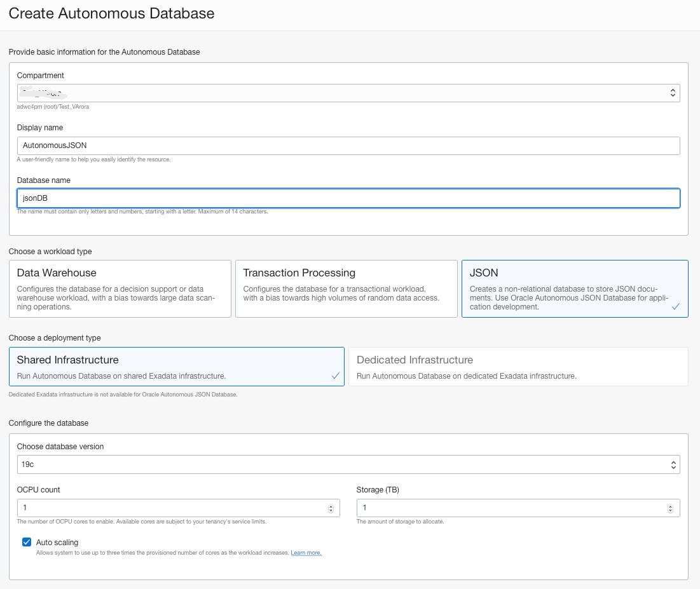Click the Shared Infrastructure checkmark icon
Viewport: 700px width, 589px height.
point(335,376)
